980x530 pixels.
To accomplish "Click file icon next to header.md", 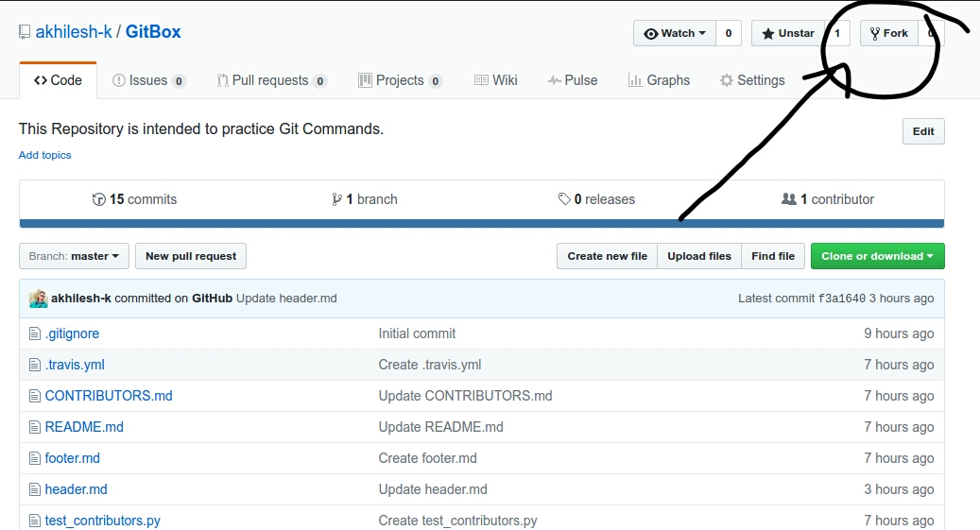I will pos(35,490).
